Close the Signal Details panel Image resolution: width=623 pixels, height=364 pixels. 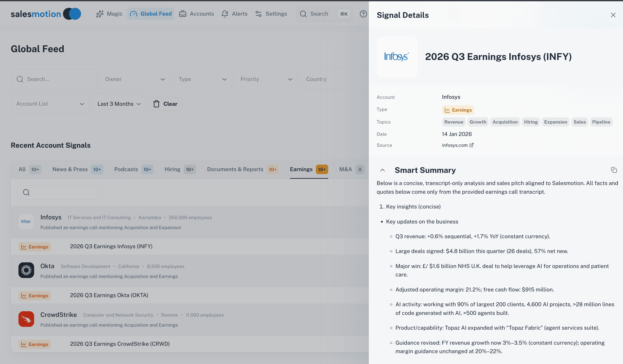point(613,15)
